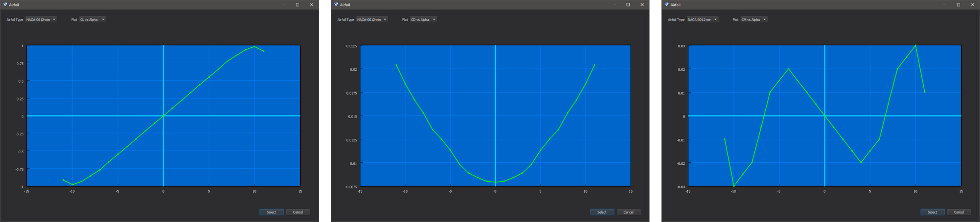Viewport: 980px width, 222px height.
Task: Click CD curve minimum at alpha 0
Action: point(495,182)
